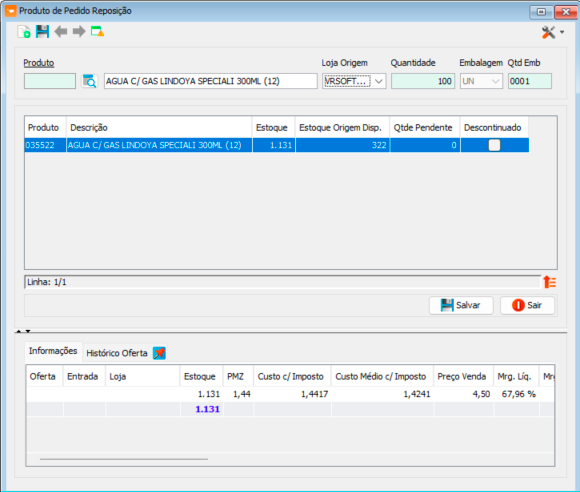Open the tools wrench menu icon

click(x=549, y=33)
